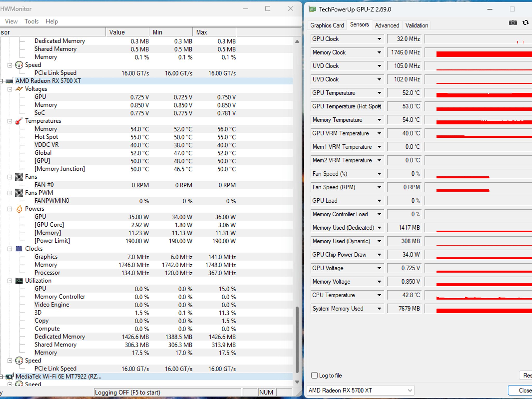Open the AMD Radeon RX 5700 XT device selector
Image resolution: width=532 pixels, height=399 pixels.
click(x=361, y=390)
